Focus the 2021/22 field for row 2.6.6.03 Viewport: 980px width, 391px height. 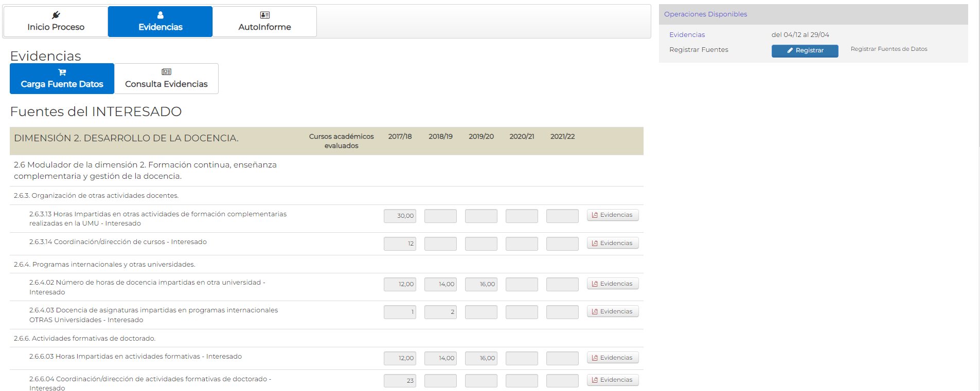[562, 358]
